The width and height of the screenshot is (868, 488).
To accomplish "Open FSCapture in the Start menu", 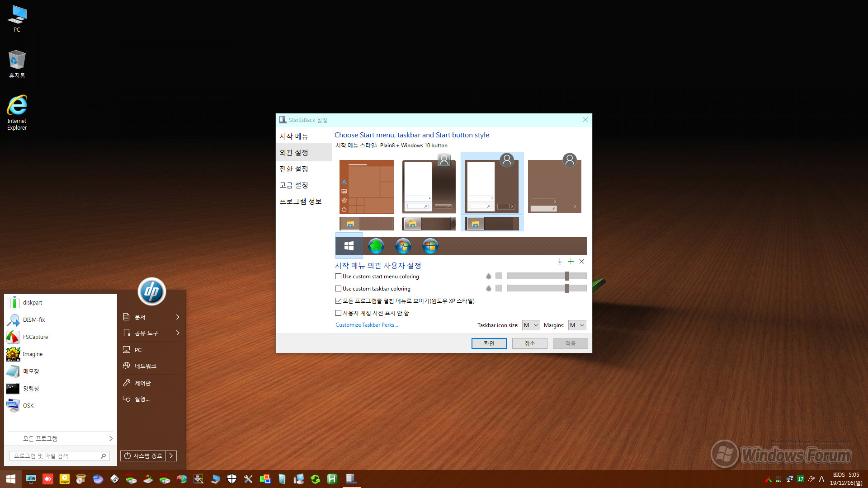I will pos(61,337).
